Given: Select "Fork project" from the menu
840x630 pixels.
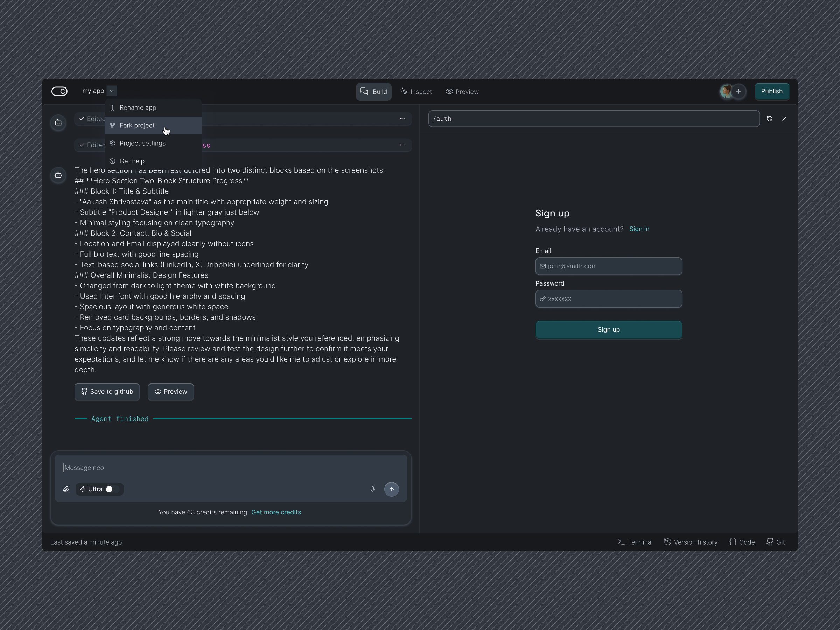Looking at the screenshot, I should pyautogui.click(x=137, y=125).
